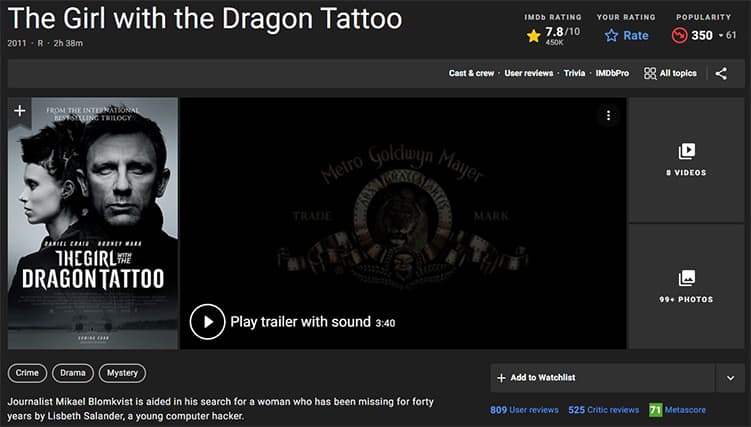Viewport: 751px width, 427px height.
Task: Click the blue Rate star icon
Action: [611, 35]
